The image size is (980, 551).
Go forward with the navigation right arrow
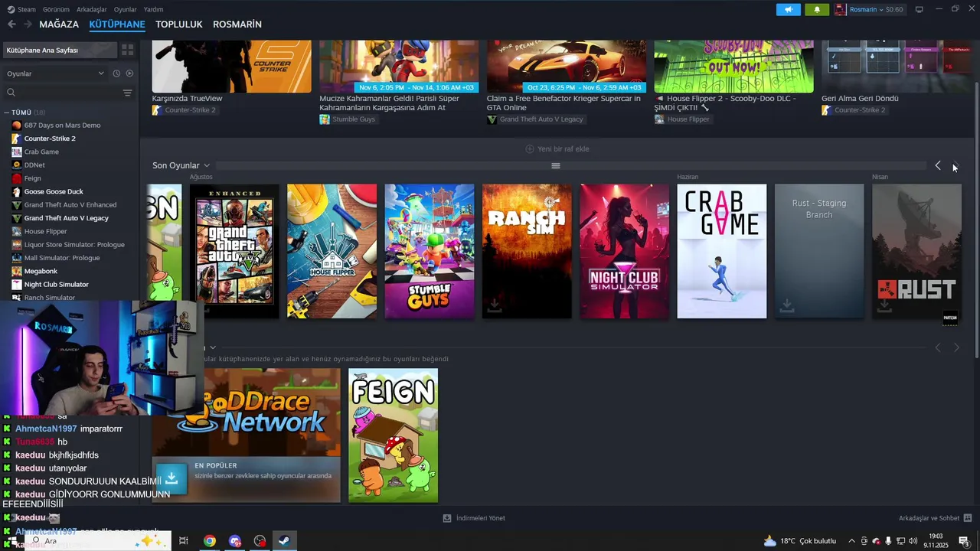(x=28, y=24)
